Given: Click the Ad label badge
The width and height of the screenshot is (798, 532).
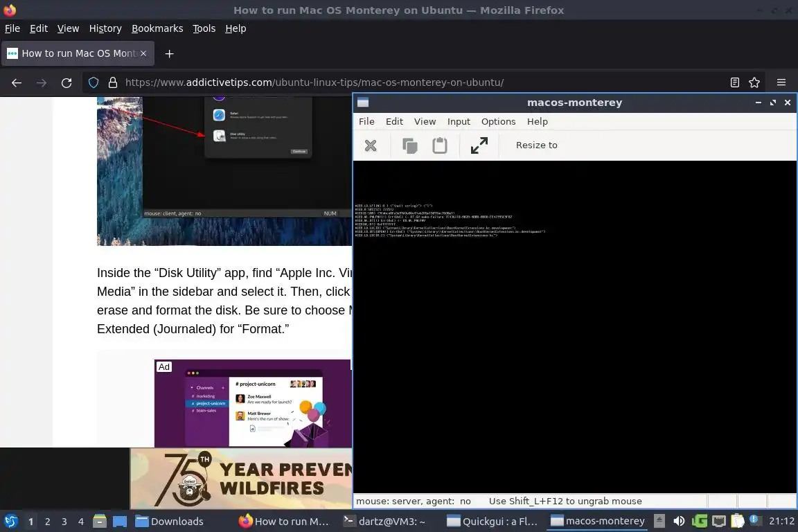Looking at the screenshot, I should coord(164,367).
